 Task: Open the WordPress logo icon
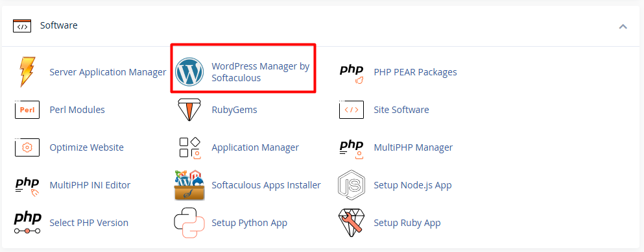click(189, 72)
